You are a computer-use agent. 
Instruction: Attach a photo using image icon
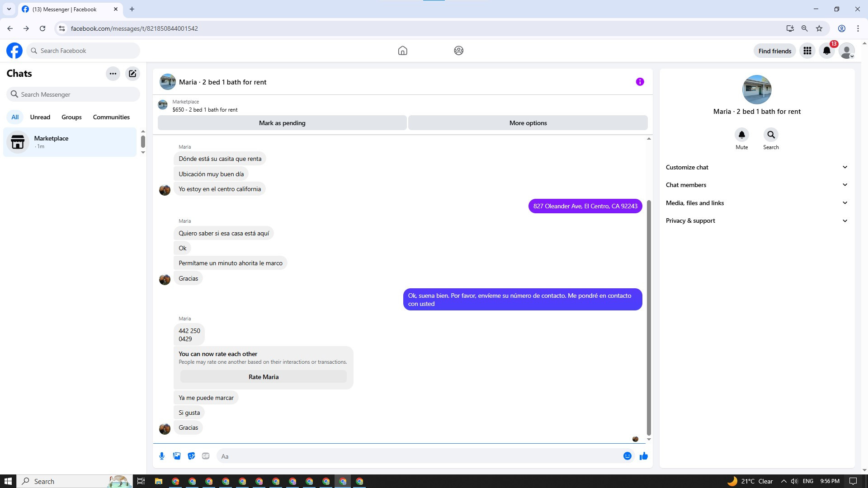pyautogui.click(x=177, y=456)
